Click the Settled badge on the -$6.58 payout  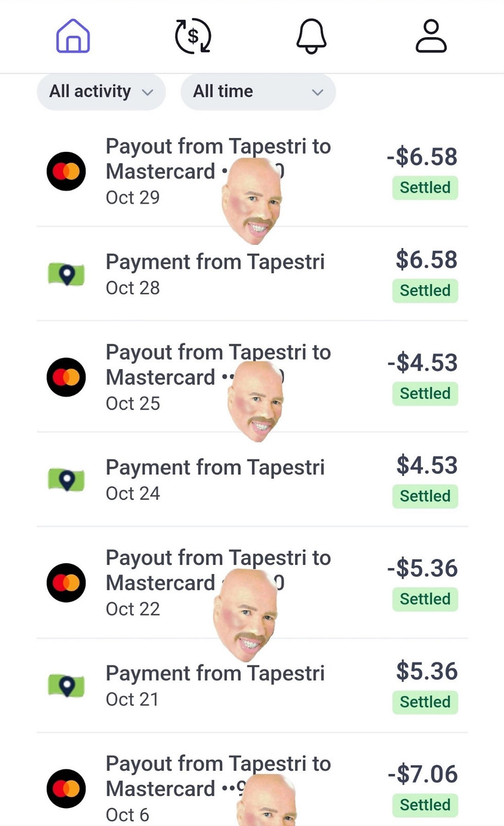coord(425,187)
